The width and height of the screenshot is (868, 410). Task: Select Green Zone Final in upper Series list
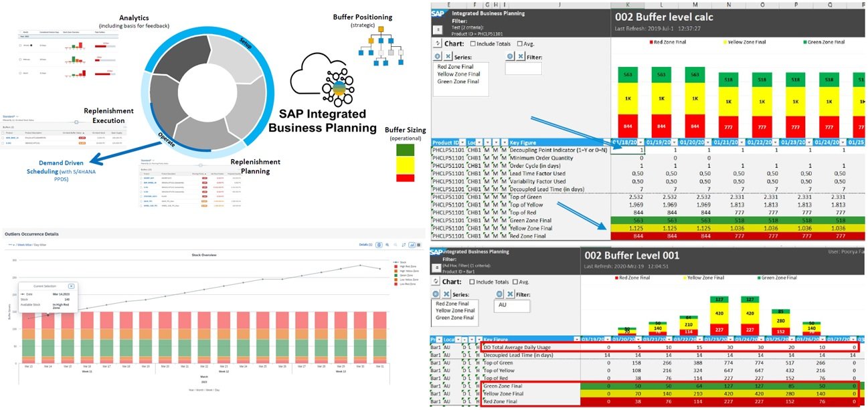point(458,82)
